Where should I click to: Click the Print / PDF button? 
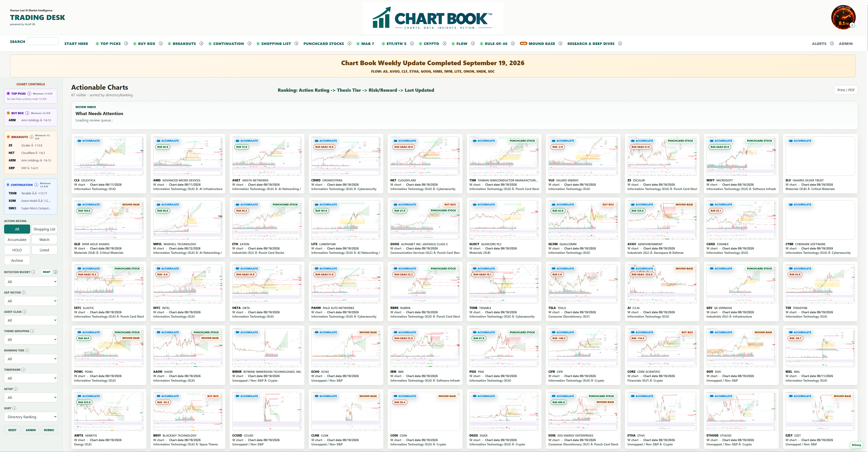(x=846, y=90)
